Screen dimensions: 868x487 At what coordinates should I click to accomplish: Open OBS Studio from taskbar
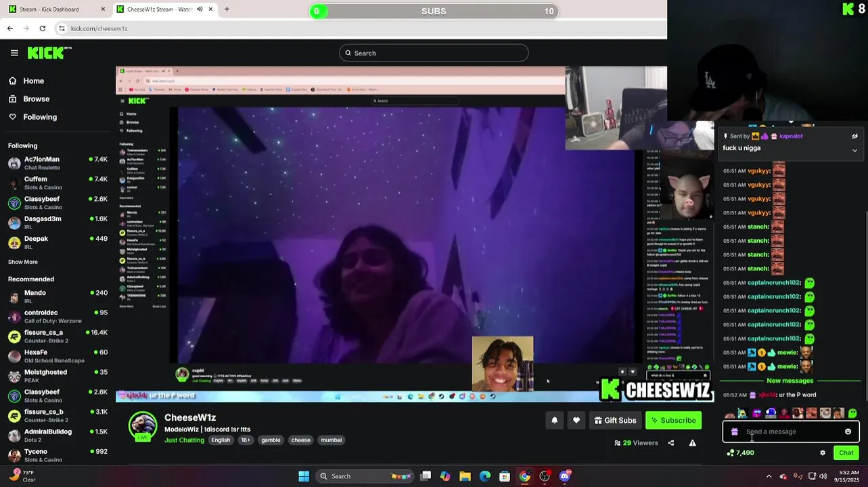tap(545, 476)
